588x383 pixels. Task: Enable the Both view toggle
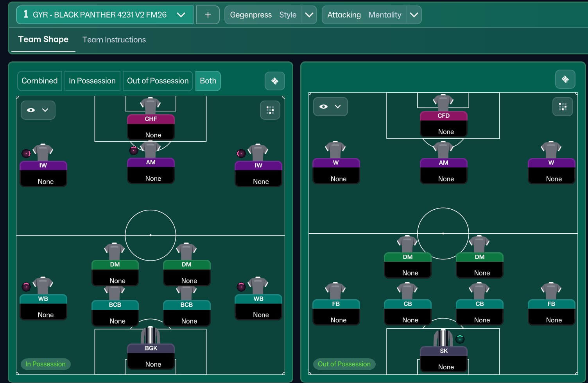point(208,81)
